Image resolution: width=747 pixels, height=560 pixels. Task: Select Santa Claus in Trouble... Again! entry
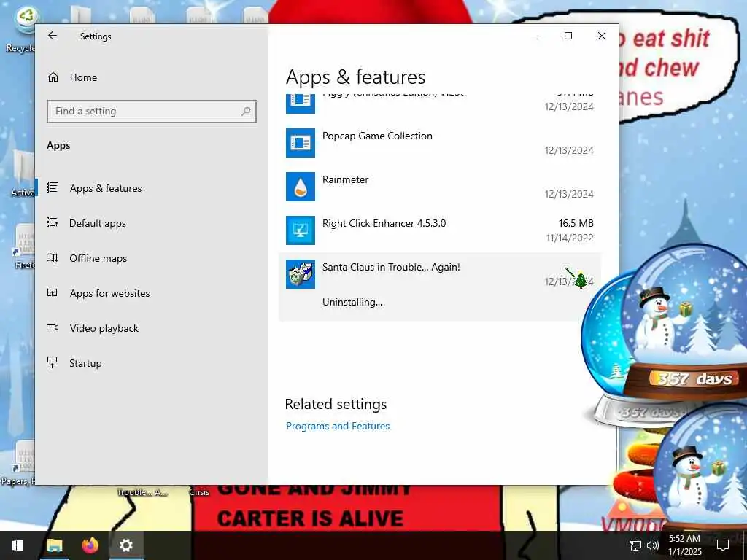(x=391, y=267)
